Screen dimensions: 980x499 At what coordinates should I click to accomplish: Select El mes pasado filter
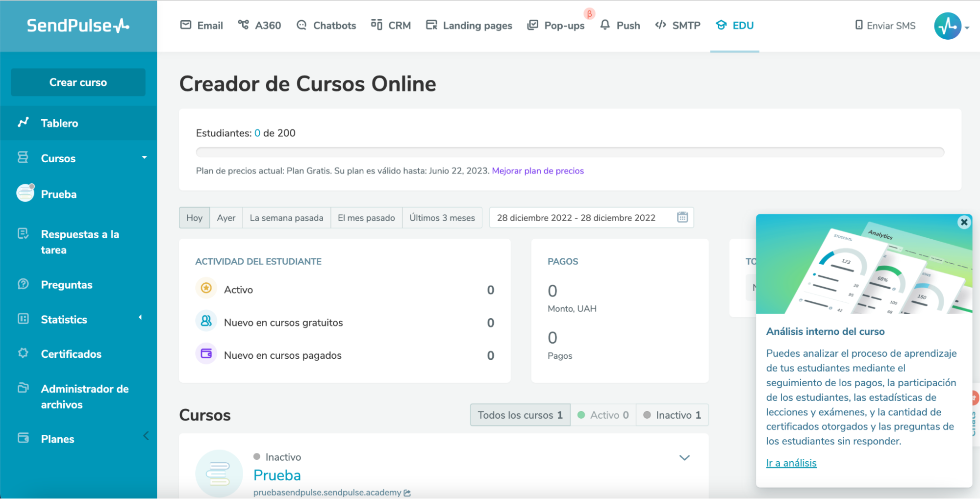(366, 218)
